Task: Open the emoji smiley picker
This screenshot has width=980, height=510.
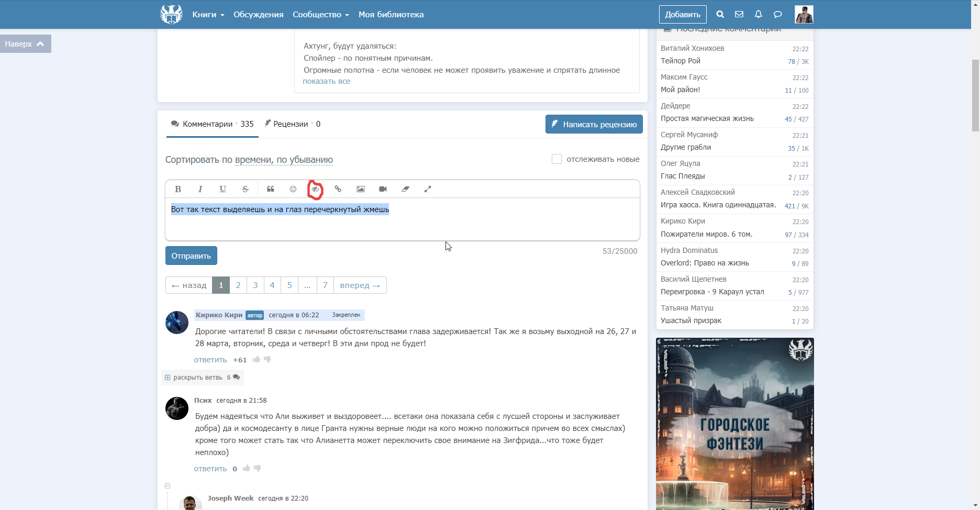Action: pos(293,189)
